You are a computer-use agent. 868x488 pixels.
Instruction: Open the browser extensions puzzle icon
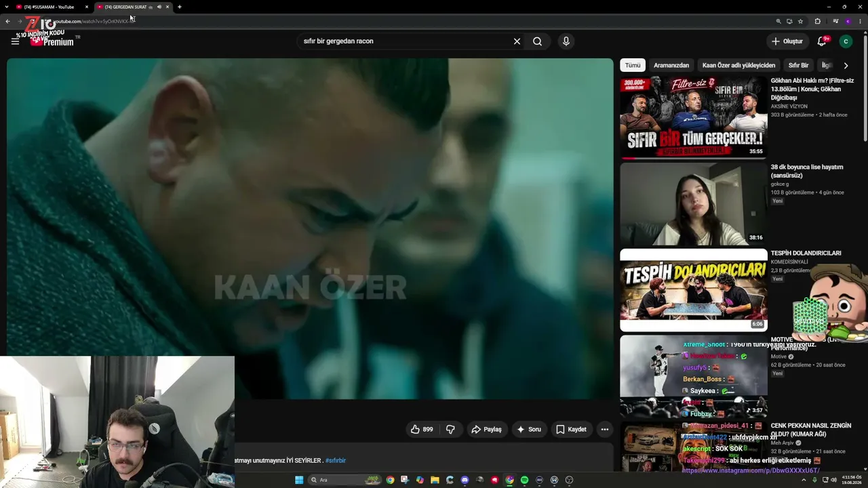point(817,21)
